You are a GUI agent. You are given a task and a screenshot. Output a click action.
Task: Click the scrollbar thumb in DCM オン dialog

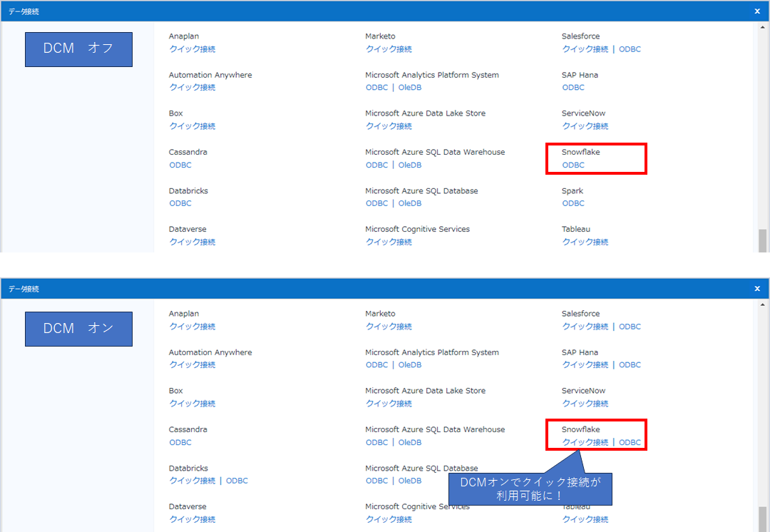pyautogui.click(x=762, y=518)
